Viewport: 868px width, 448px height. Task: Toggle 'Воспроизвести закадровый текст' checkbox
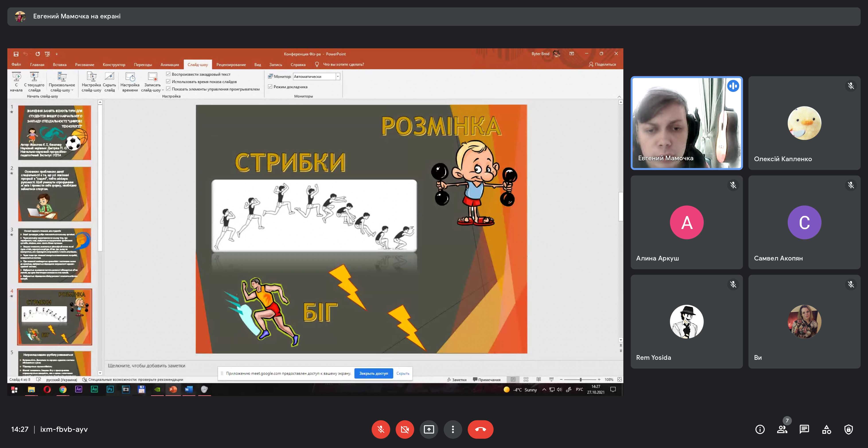tap(168, 74)
